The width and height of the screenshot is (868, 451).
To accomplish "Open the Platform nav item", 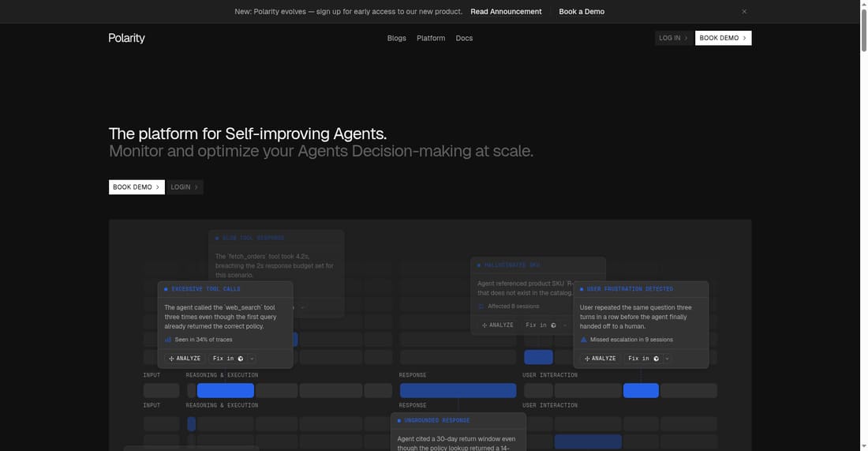I will point(431,38).
